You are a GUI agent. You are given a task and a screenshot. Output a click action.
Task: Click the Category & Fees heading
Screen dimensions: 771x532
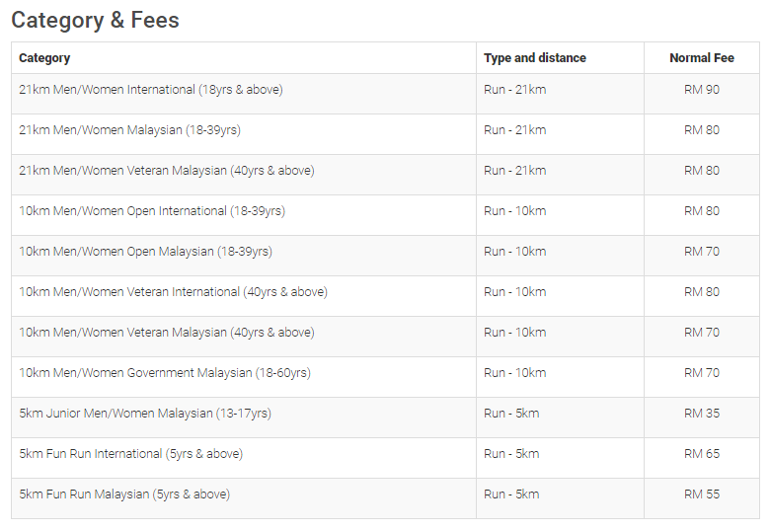click(95, 21)
